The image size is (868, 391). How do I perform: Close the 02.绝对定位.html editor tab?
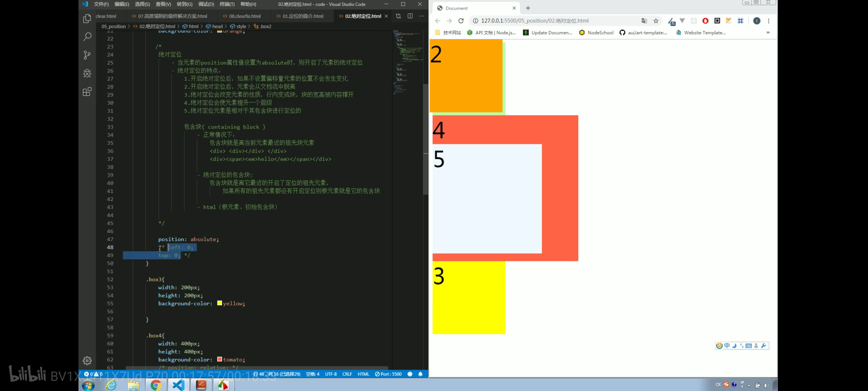[386, 16]
